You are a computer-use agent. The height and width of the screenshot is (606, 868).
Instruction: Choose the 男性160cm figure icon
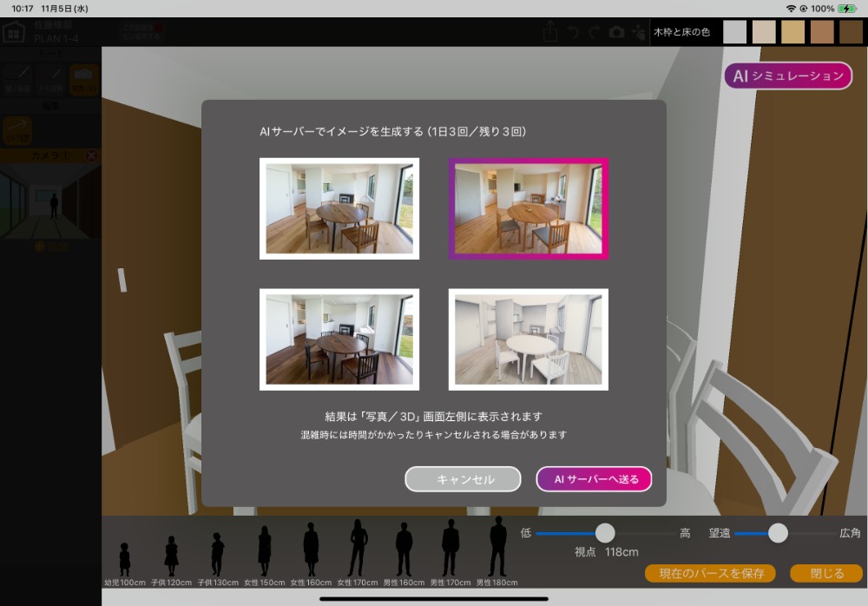(x=404, y=550)
